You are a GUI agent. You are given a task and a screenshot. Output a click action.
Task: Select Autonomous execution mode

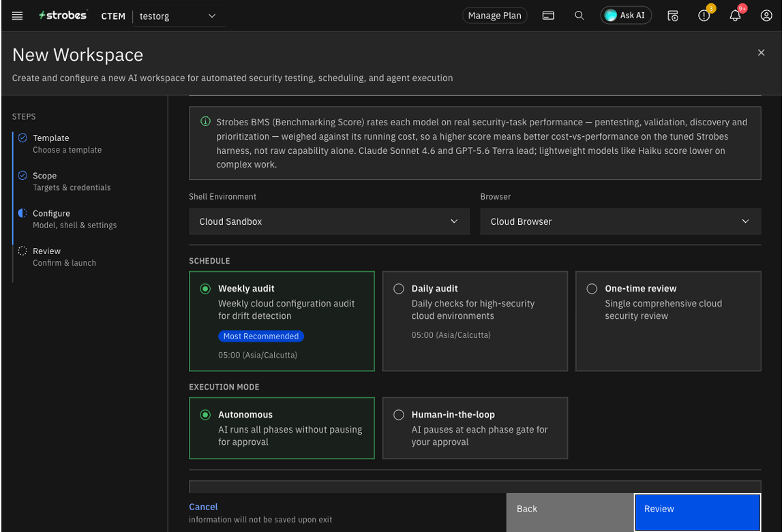282,428
